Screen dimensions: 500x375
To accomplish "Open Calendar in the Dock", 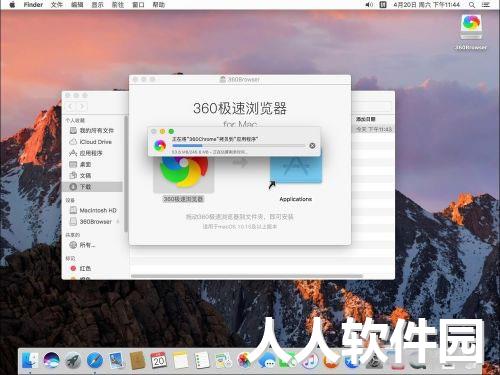I will pyautogui.click(x=159, y=360).
